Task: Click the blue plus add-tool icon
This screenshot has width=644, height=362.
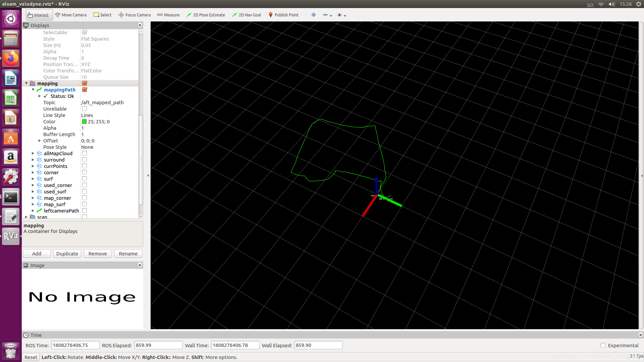Action: coord(314,15)
